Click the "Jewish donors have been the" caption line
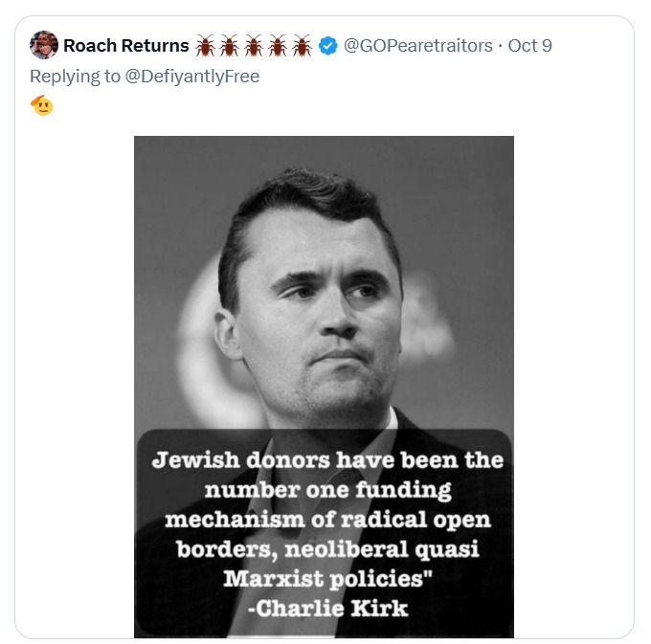 327,459
